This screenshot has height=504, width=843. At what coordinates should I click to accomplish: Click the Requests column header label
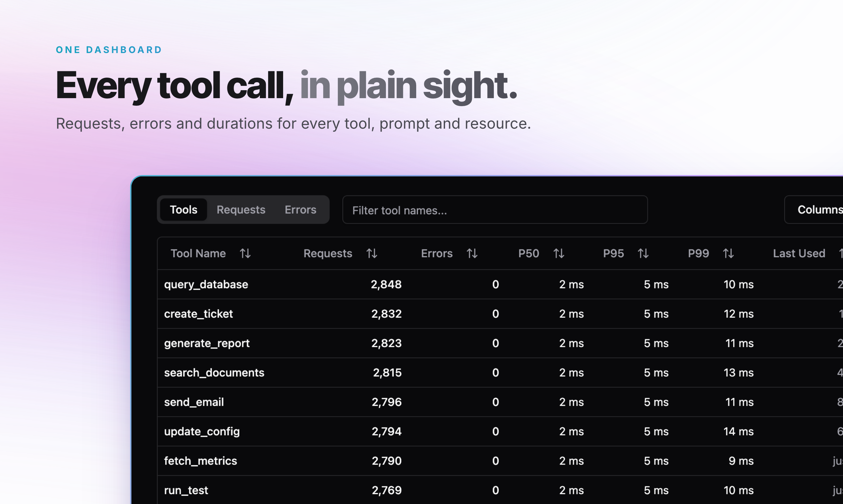328,253
